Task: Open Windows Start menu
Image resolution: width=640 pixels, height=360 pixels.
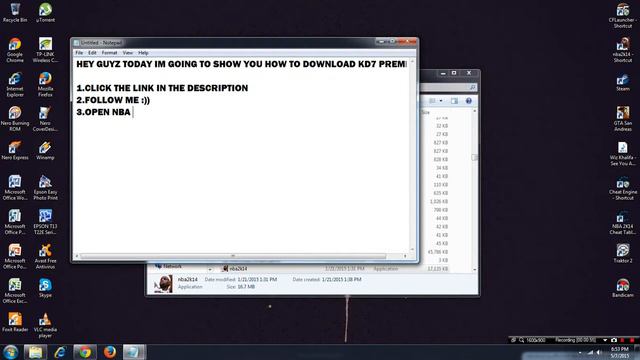Action: [x=11, y=352]
